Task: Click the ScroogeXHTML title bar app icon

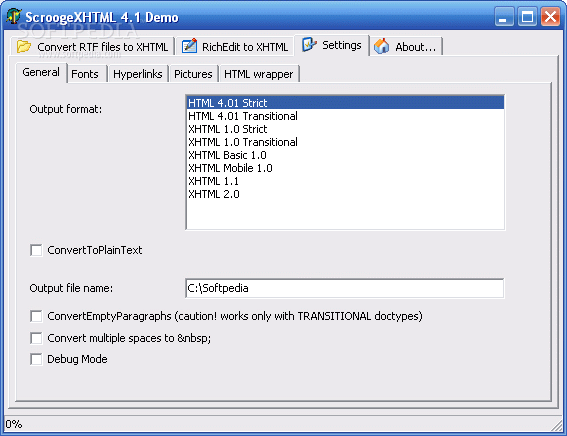Action: (x=14, y=16)
